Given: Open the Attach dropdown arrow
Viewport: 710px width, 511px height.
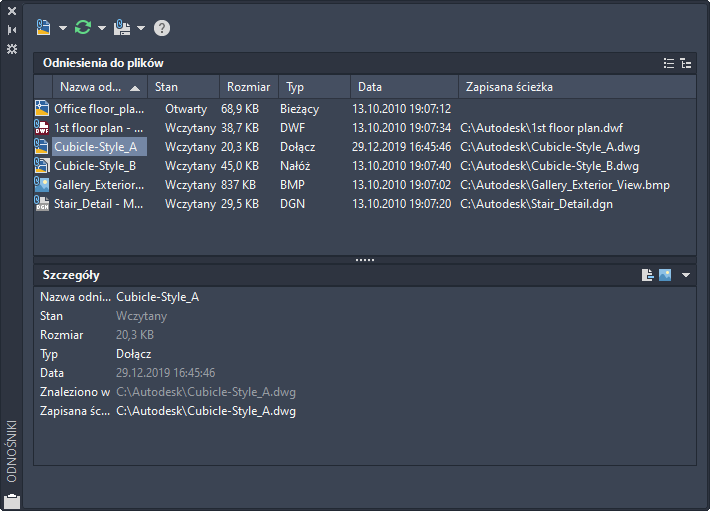Looking at the screenshot, I should 62,28.
